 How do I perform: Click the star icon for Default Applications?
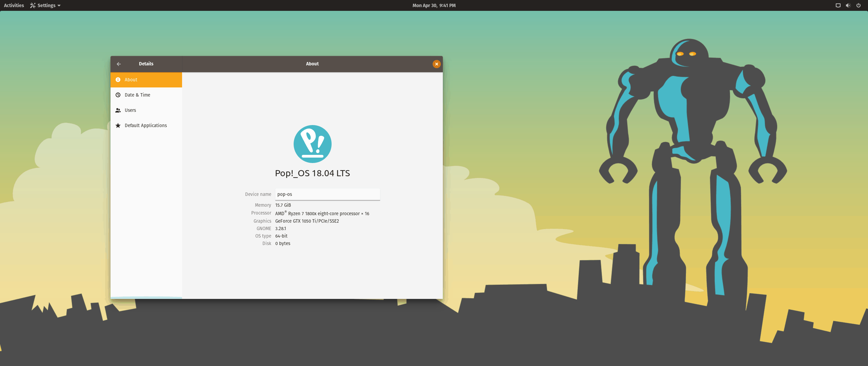click(x=118, y=125)
